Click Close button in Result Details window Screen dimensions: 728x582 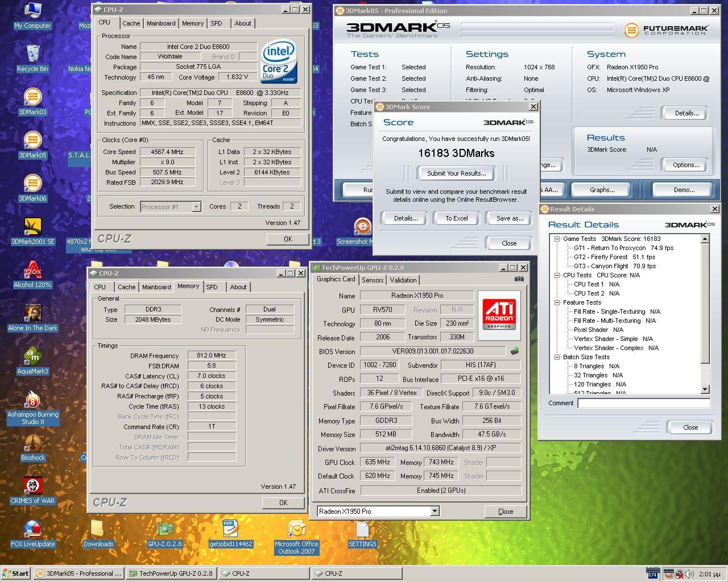[x=690, y=427]
